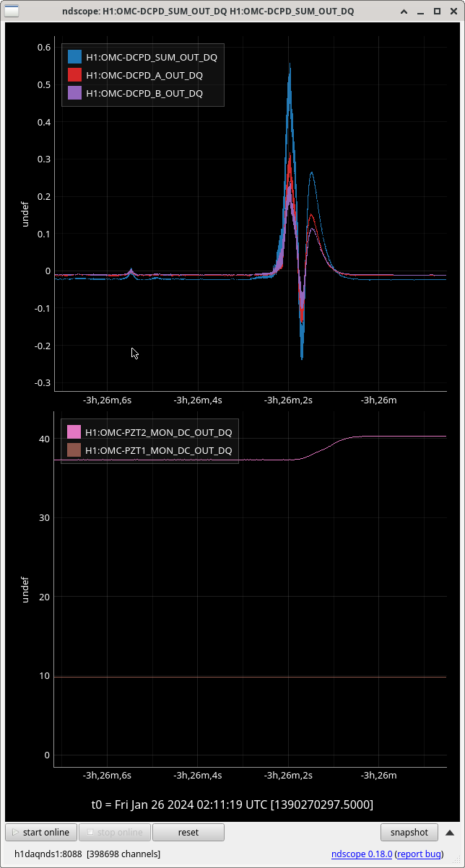Screen dimensions: 465x868
Task: Select the H1:OMC-PZT1_MON_DC_OUT_DQ legend label
Action: (x=159, y=450)
